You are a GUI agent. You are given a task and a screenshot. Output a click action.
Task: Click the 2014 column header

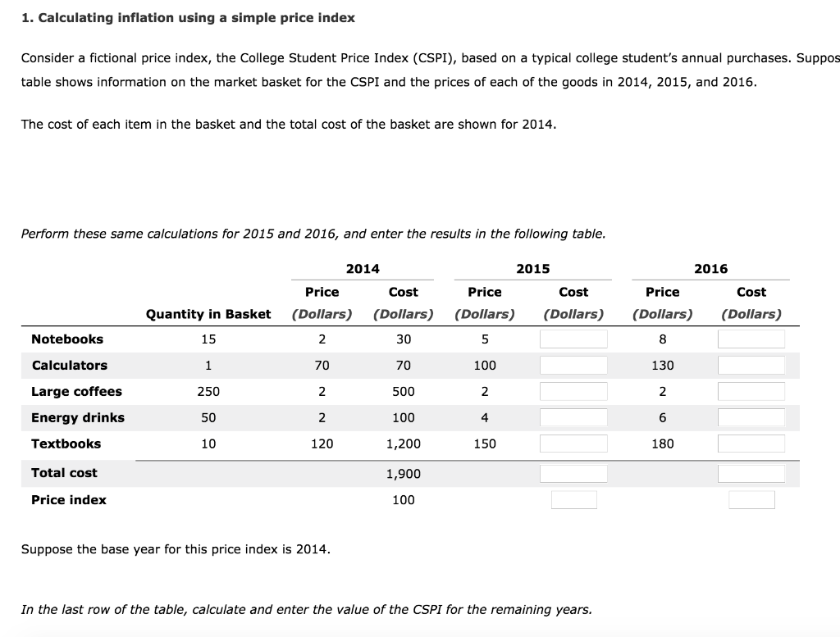click(x=363, y=268)
